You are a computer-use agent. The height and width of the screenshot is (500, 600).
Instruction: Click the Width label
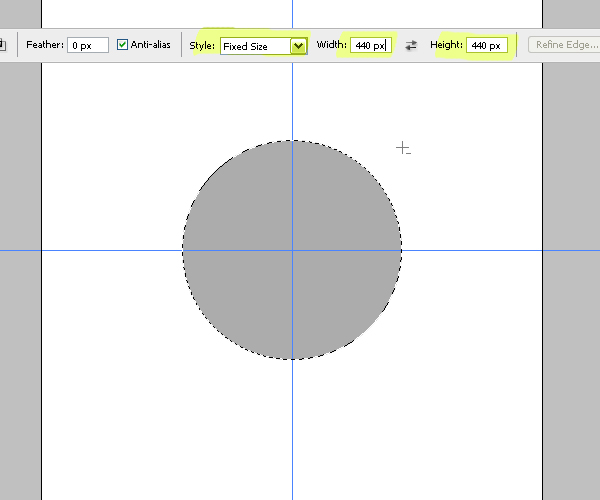(331, 45)
